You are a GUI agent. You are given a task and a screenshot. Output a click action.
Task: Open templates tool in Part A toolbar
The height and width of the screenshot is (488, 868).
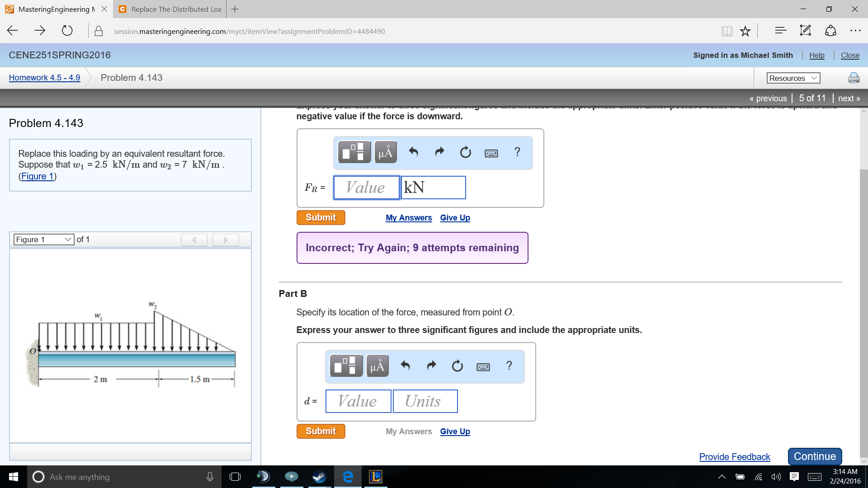point(354,152)
